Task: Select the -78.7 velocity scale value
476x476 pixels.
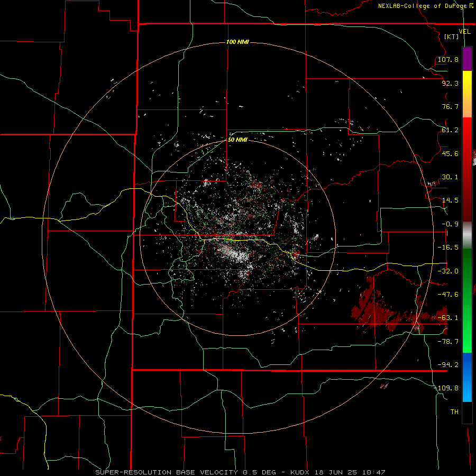Action: (448, 342)
